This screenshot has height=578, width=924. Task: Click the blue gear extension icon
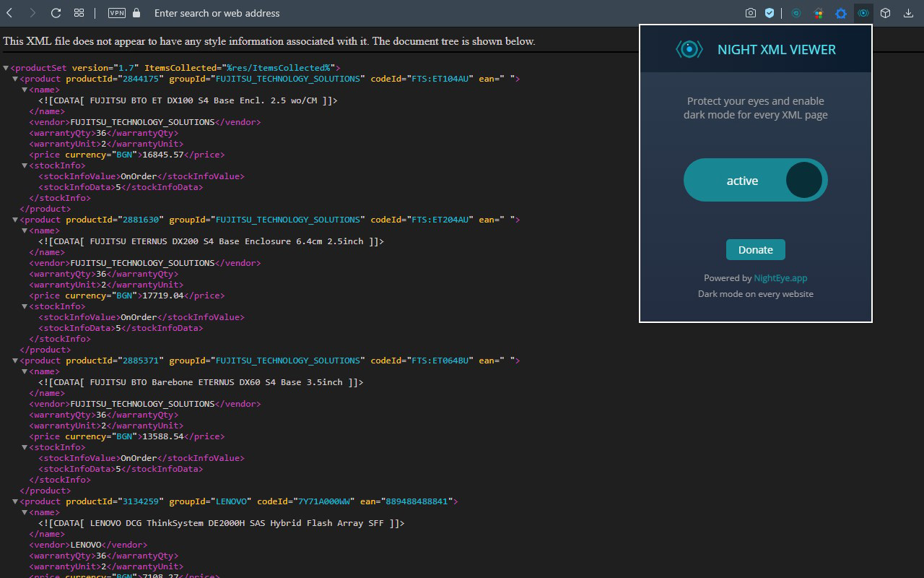coord(840,13)
